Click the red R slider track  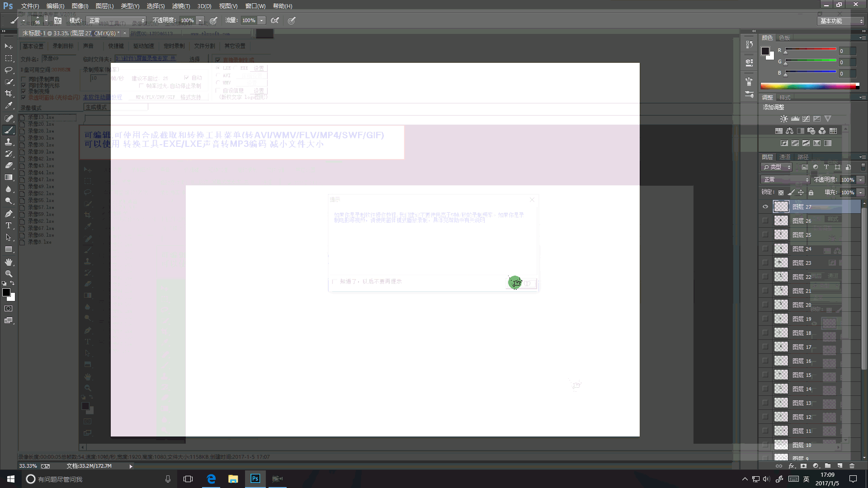click(x=811, y=49)
